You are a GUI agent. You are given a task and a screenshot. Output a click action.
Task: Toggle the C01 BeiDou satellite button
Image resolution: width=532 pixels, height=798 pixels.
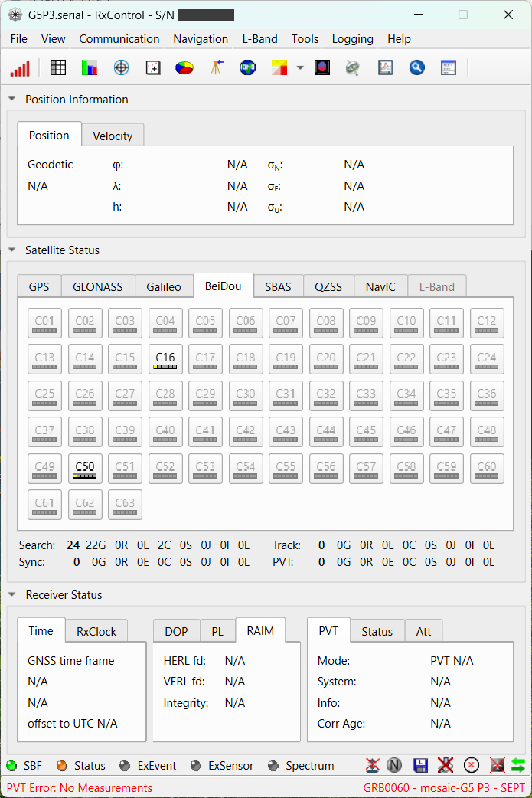tap(44, 322)
